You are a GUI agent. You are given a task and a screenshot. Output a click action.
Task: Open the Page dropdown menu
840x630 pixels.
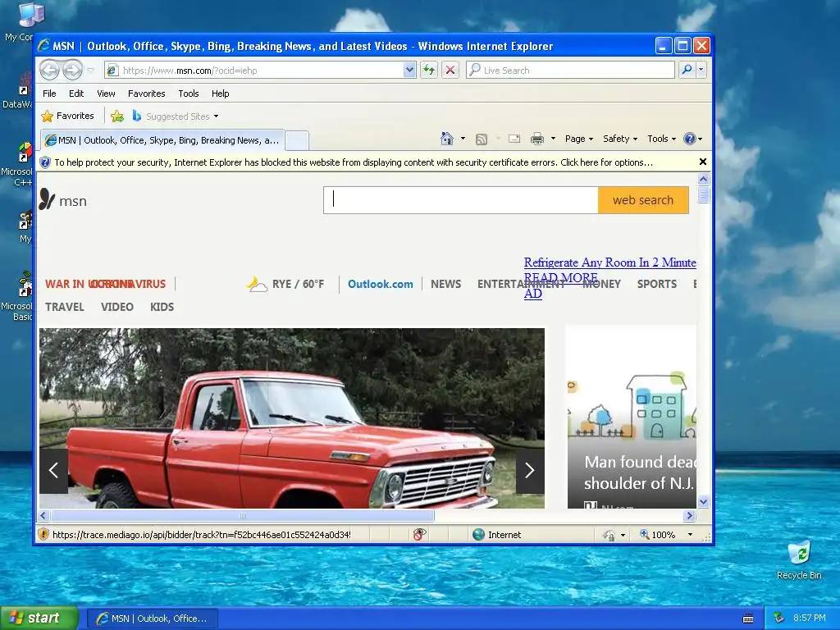click(x=579, y=139)
